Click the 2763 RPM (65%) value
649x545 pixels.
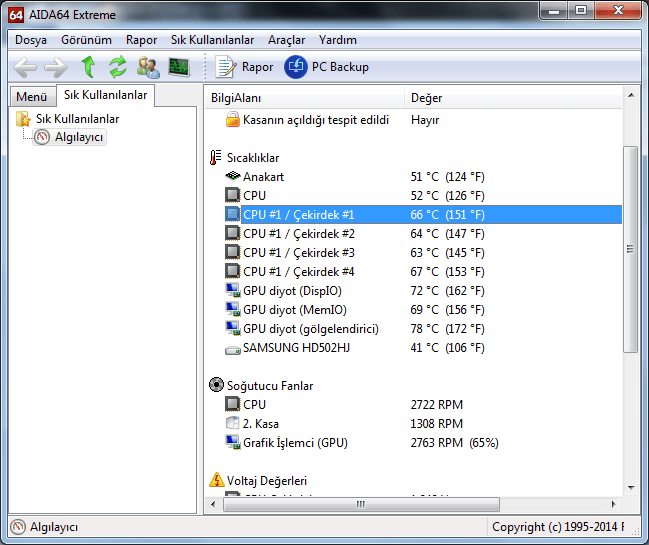pos(454,443)
